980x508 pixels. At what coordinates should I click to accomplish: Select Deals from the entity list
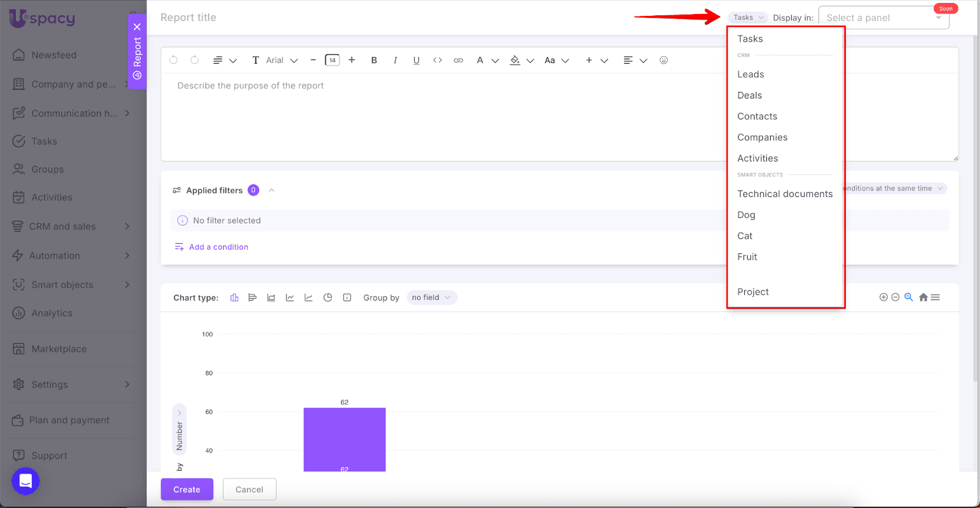749,95
